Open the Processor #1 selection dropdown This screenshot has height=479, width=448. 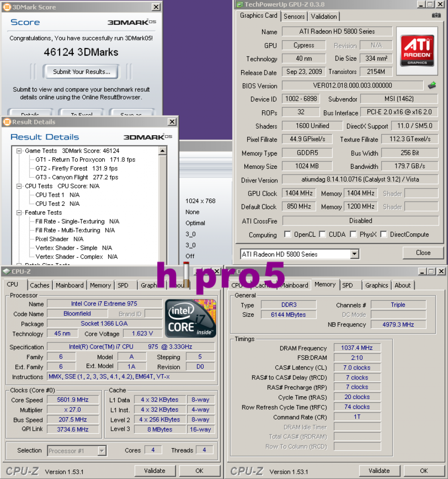tap(102, 450)
